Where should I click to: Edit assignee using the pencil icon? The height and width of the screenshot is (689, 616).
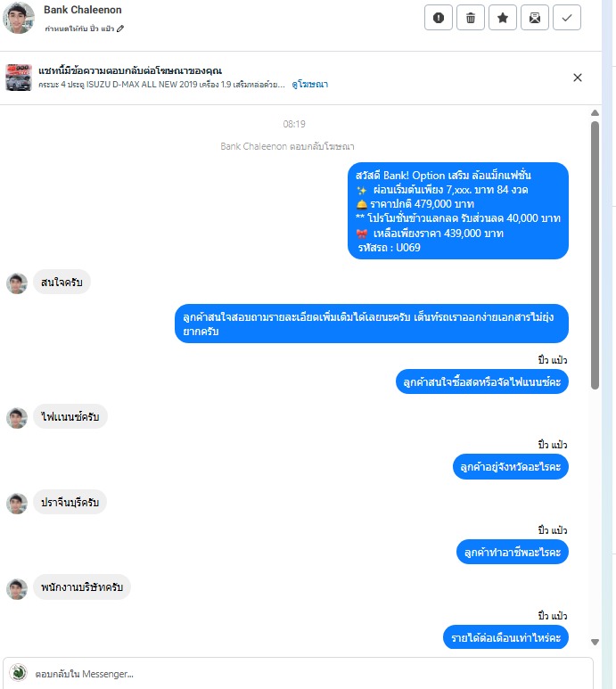(x=120, y=29)
